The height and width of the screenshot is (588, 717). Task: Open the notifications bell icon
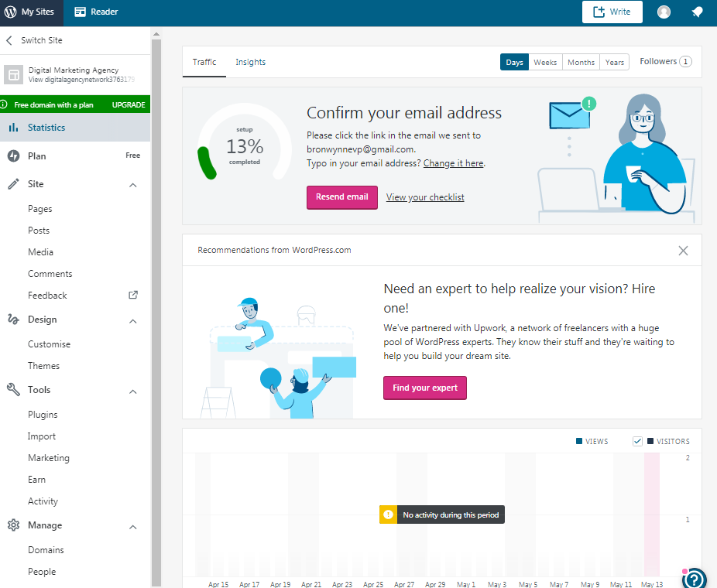tap(697, 12)
